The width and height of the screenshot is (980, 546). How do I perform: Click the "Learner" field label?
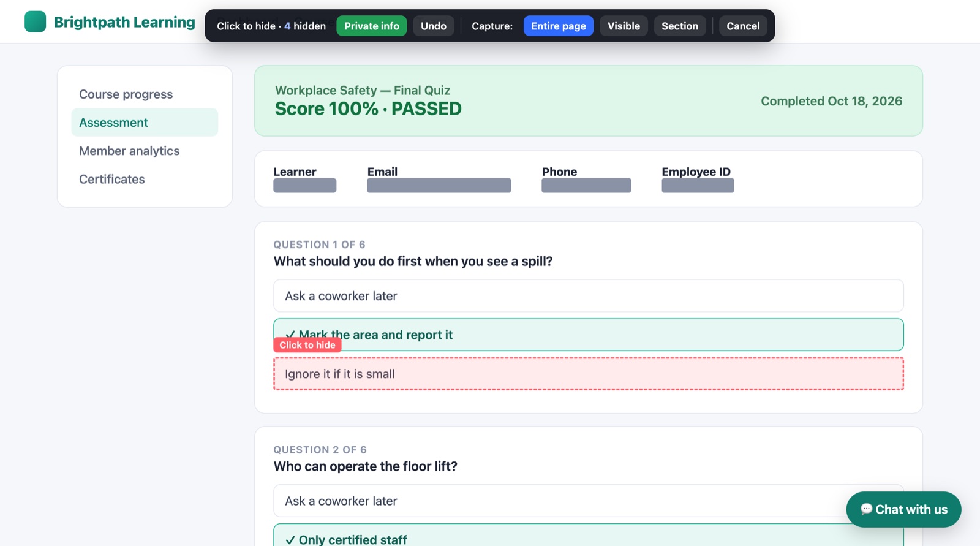click(x=295, y=172)
